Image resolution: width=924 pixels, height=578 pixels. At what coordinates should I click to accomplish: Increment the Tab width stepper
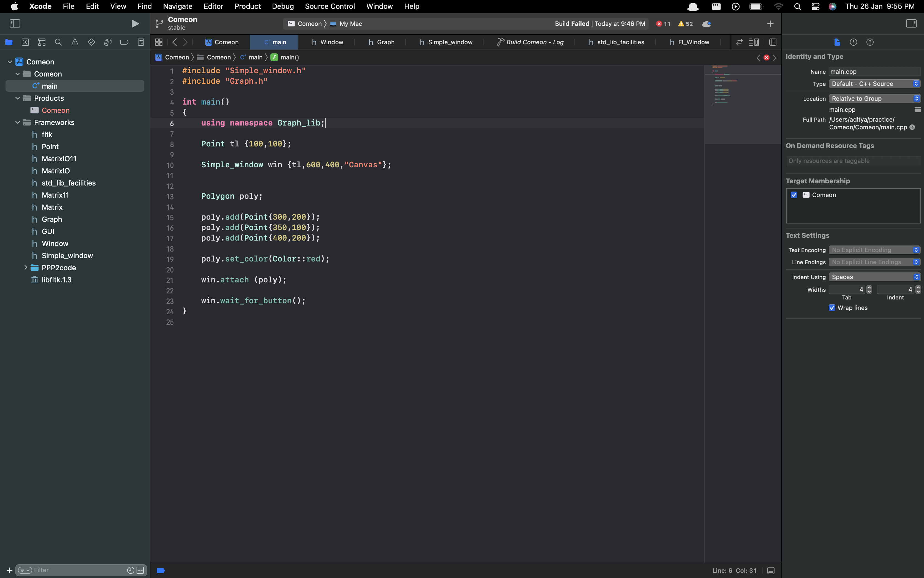click(869, 287)
